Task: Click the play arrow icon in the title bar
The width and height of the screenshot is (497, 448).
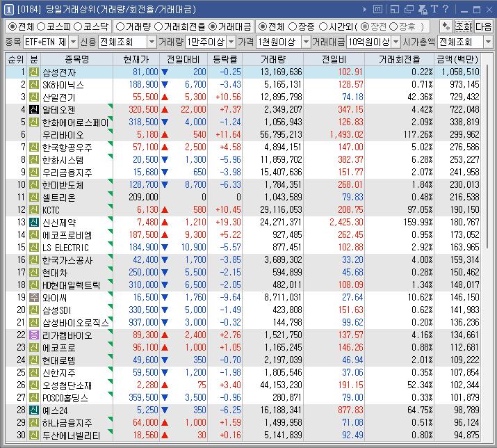Action: click(364, 10)
